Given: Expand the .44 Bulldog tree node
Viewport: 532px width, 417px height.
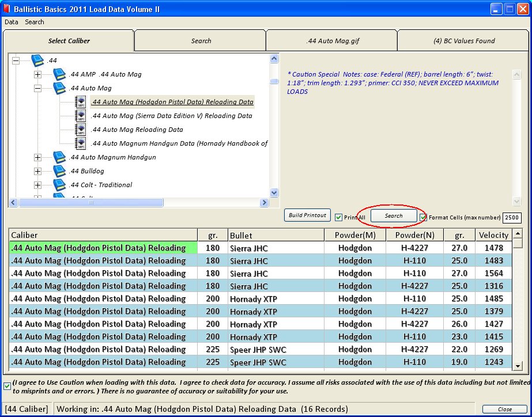Looking at the screenshot, I should 38,171.
